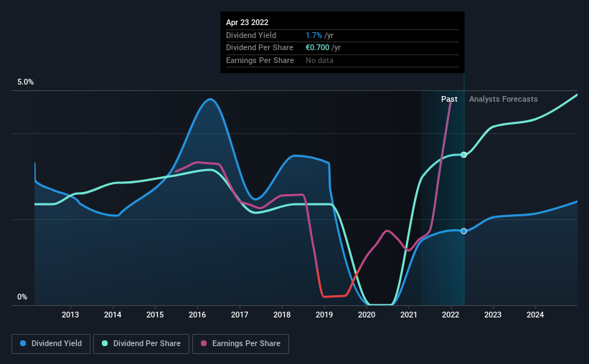Click the 5.0% y-axis label
Image resolution: width=589 pixels, height=364 pixels.
pyautogui.click(x=26, y=82)
